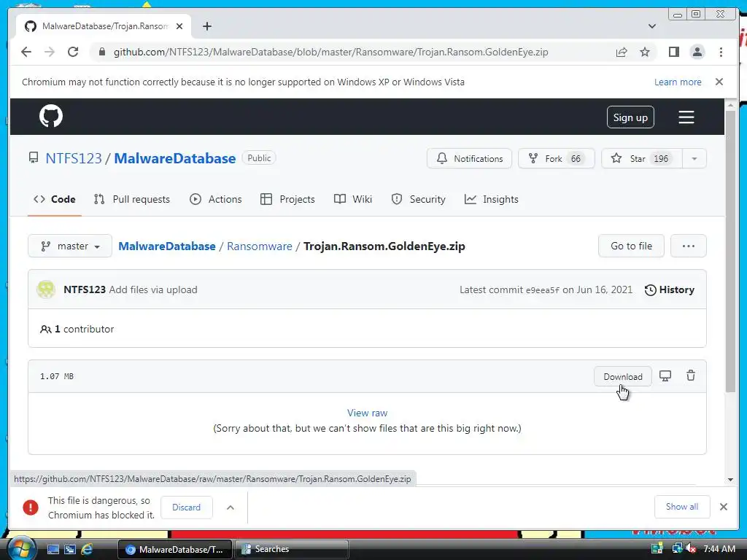Screen dimensions: 747x560
Task: Open a new tab with the plus icon
Action: [206, 26]
